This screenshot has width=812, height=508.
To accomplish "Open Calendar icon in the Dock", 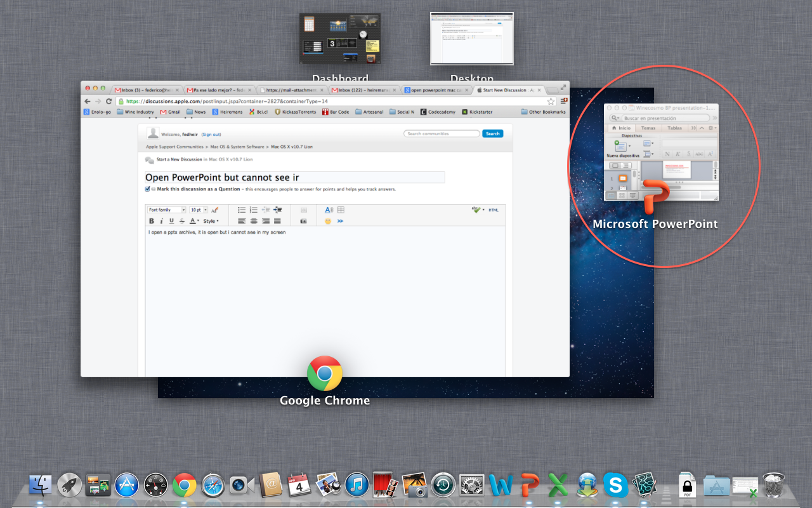I will [x=299, y=486].
